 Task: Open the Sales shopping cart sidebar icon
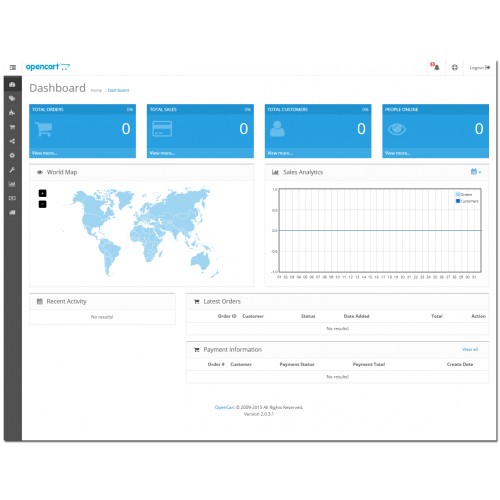(x=12, y=127)
